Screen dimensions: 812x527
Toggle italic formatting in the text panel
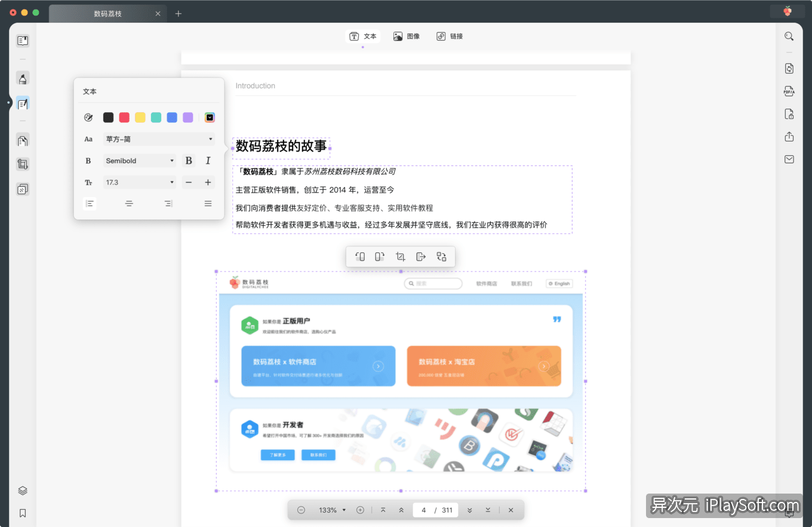pos(208,160)
